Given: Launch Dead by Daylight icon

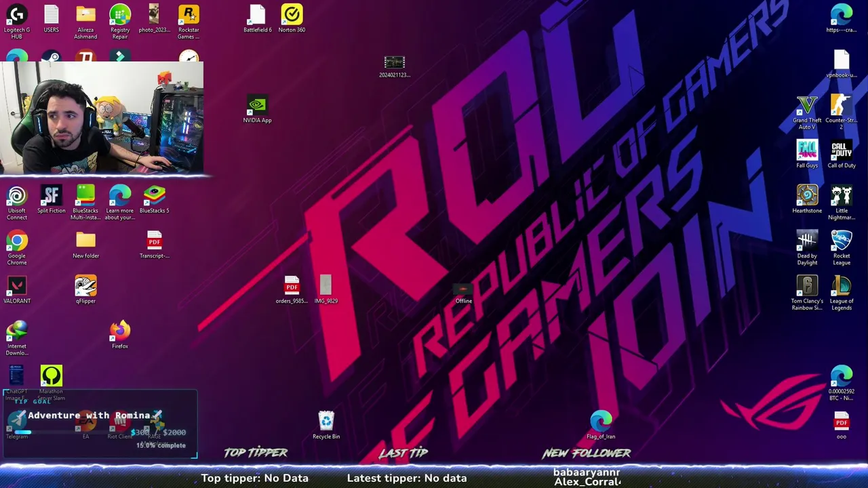Looking at the screenshot, I should (807, 248).
